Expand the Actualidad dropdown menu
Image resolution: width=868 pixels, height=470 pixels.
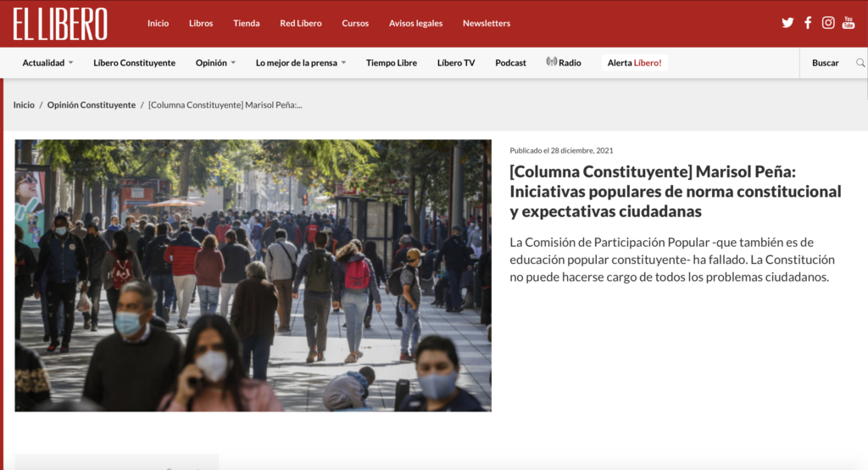(x=47, y=63)
